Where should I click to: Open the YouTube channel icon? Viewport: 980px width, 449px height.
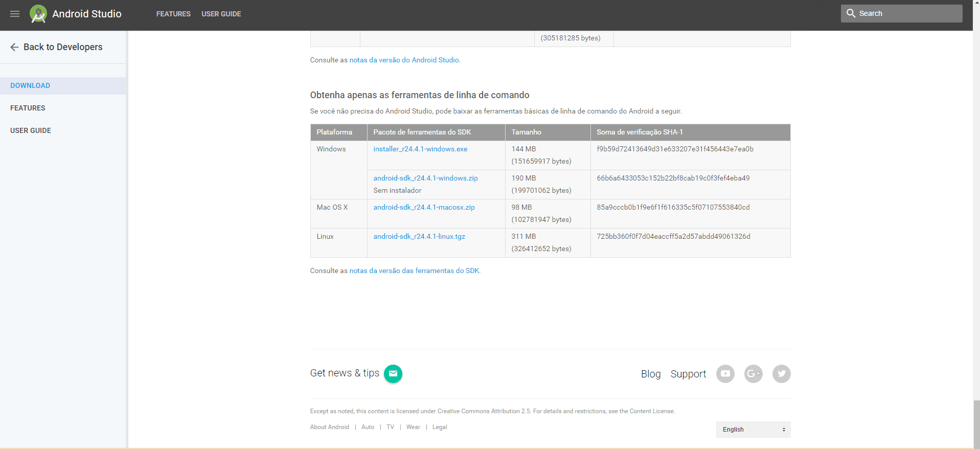point(725,374)
